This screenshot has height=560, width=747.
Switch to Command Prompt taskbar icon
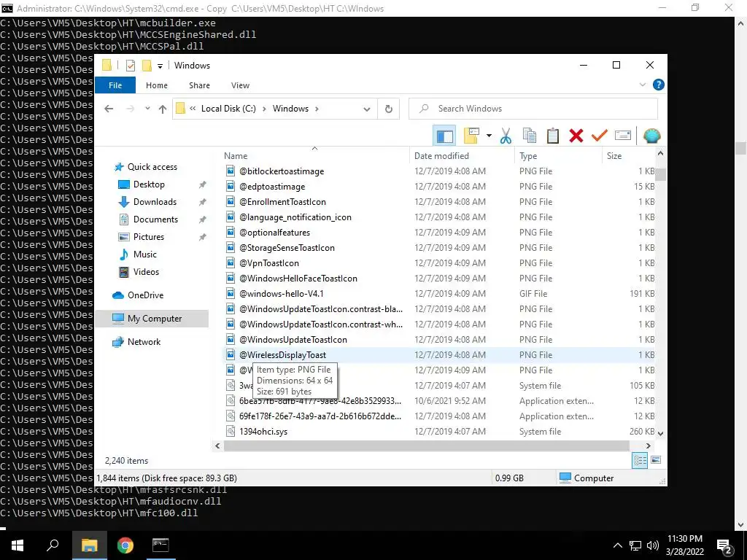coord(160,545)
